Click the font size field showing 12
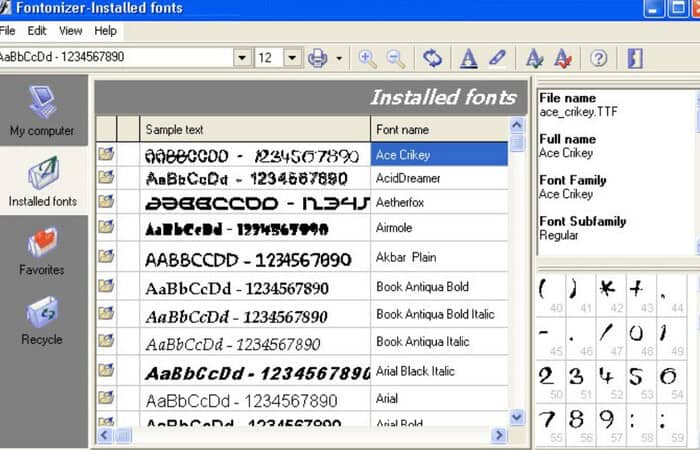This screenshot has width=700, height=450. [270, 58]
